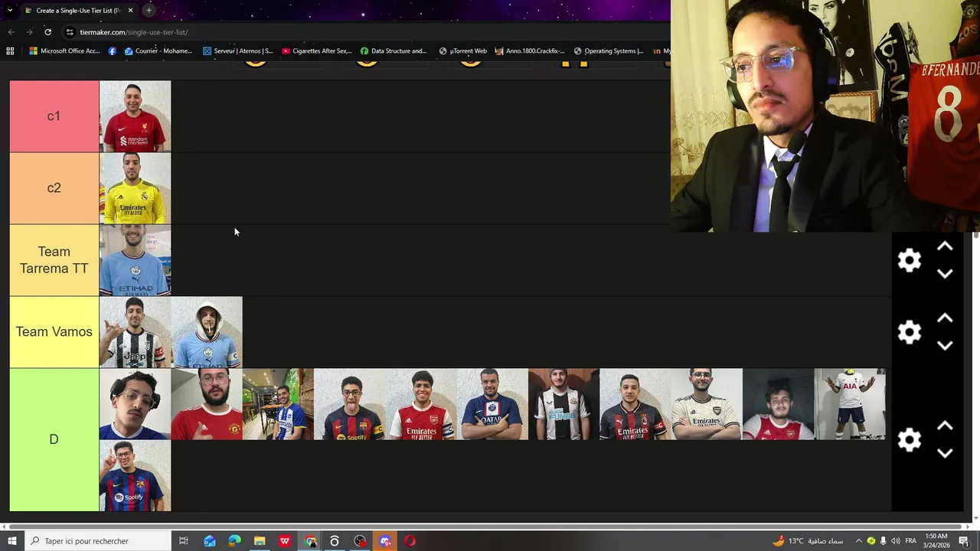Edit the Team Tarrema TT tier label
Viewport: 980px width, 551px height.
click(54, 260)
